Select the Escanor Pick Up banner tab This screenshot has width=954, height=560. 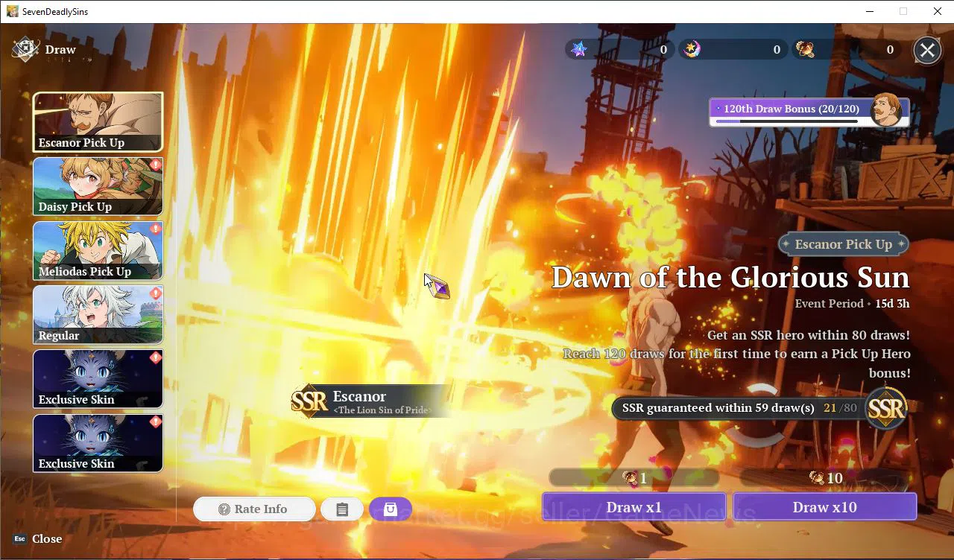98,122
